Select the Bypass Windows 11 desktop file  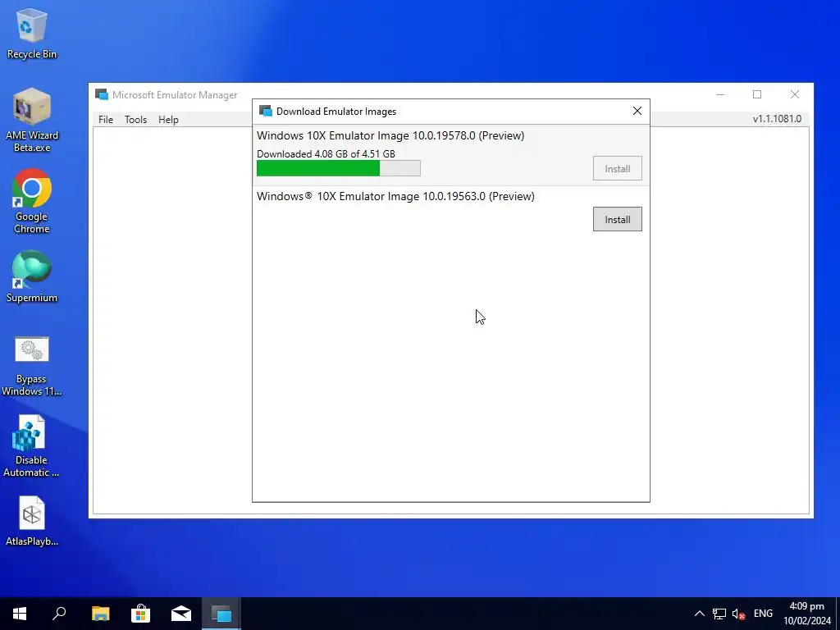(32, 367)
